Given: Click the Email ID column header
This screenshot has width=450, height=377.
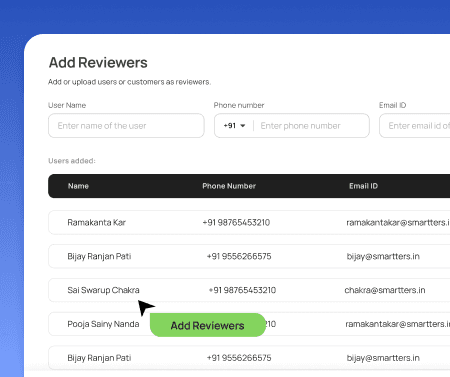Looking at the screenshot, I should (363, 186).
